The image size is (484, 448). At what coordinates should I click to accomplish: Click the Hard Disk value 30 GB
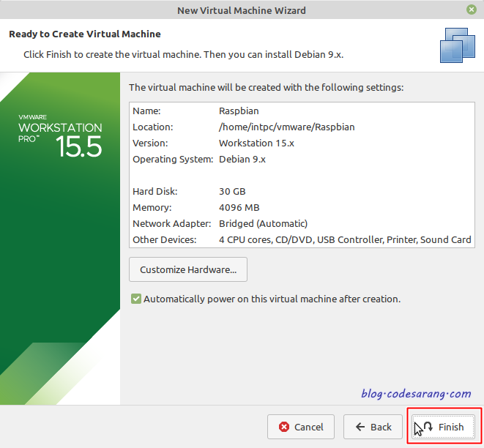point(232,191)
